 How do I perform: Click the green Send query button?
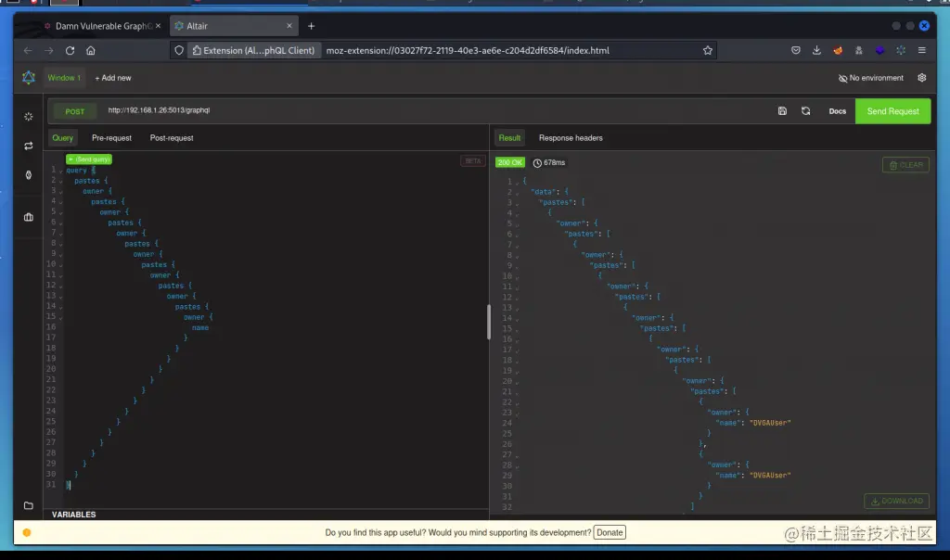[89, 159]
